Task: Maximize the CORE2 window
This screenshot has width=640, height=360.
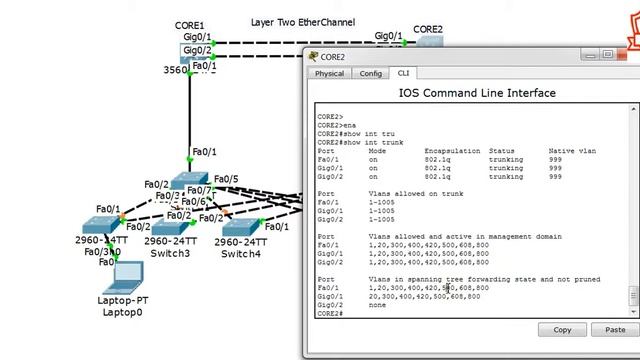Action: tap(608, 55)
